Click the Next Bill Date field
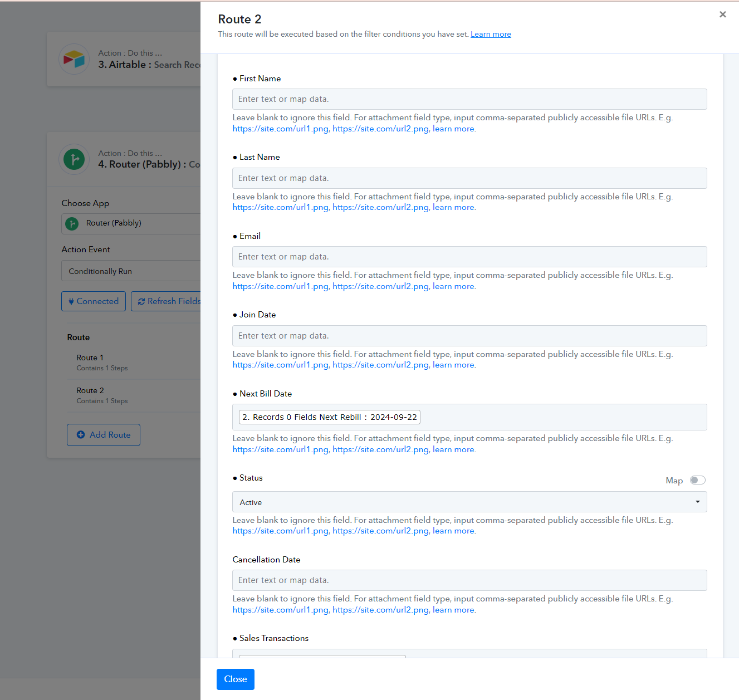 click(x=469, y=417)
